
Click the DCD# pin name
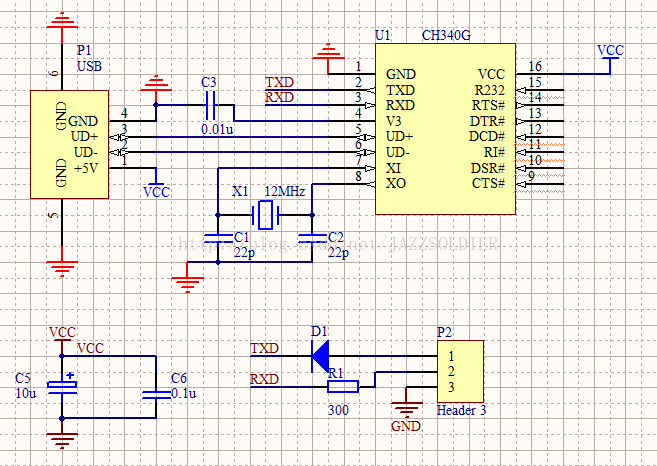click(487, 137)
